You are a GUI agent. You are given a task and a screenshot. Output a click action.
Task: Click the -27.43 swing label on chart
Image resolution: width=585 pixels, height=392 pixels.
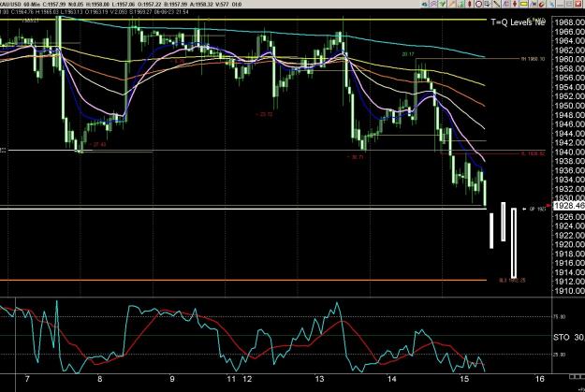97,145
